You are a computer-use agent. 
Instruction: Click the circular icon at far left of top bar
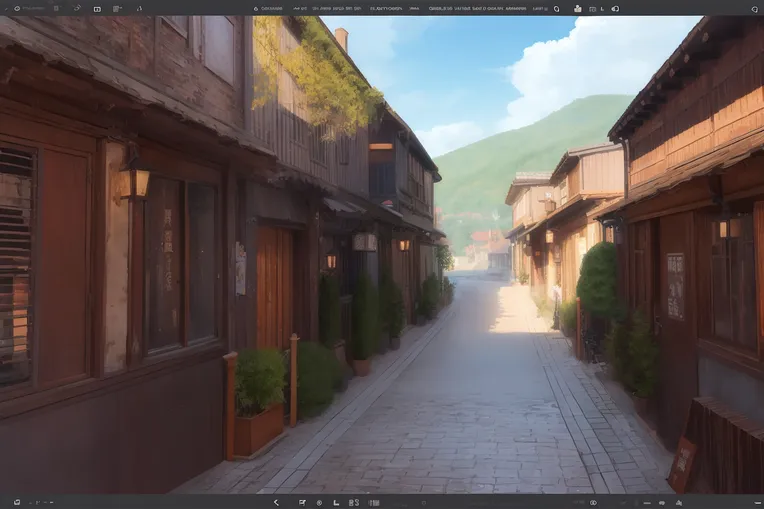pyautogui.click(x=17, y=8)
